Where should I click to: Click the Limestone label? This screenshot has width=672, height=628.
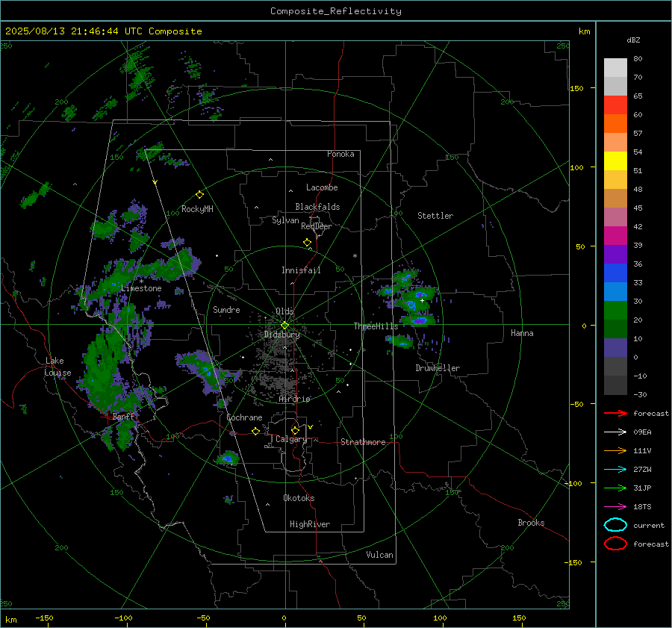click(141, 288)
